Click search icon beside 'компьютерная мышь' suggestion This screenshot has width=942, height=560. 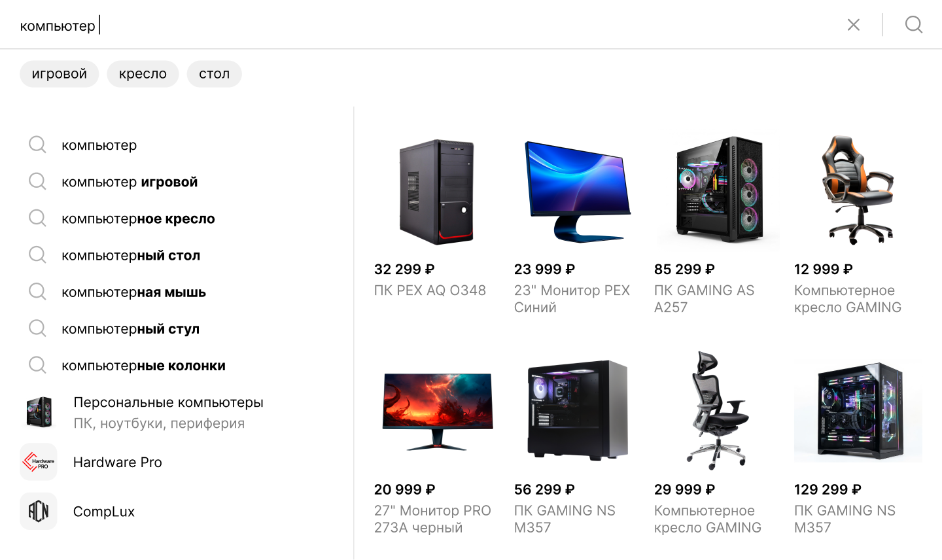[x=38, y=292]
